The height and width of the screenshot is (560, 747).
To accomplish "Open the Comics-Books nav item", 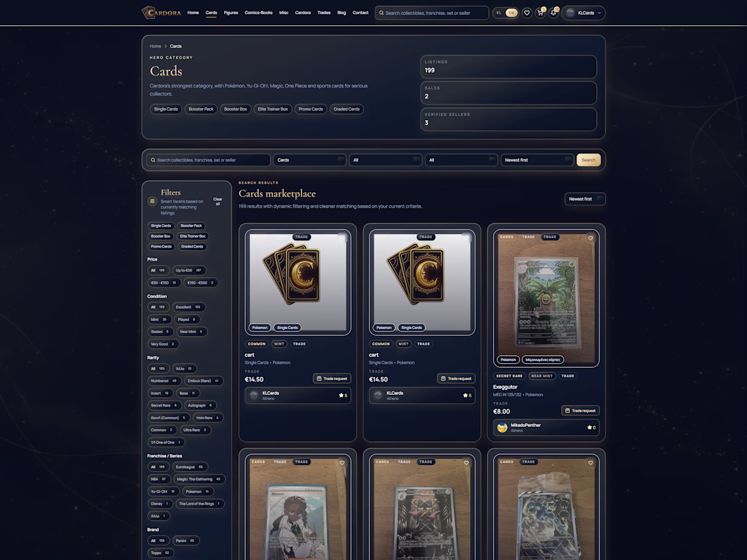I will [x=259, y=13].
